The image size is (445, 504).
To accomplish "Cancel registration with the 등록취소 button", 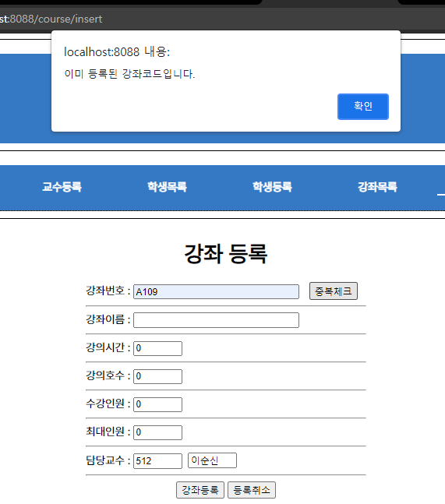I will click(x=252, y=490).
